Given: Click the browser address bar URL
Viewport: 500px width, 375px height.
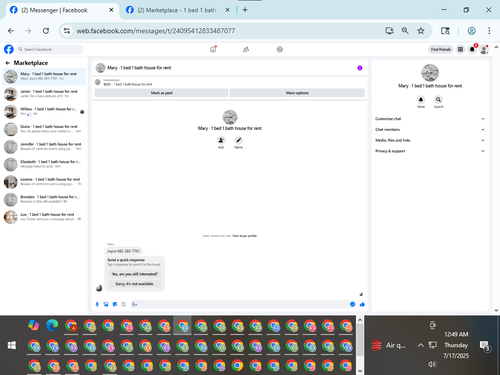Looking at the screenshot, I should click(x=156, y=31).
